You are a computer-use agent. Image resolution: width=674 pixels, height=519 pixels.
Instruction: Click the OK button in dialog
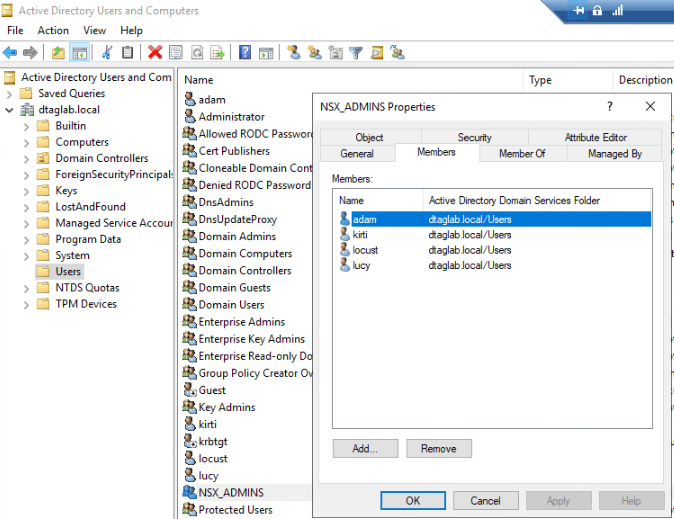413,500
